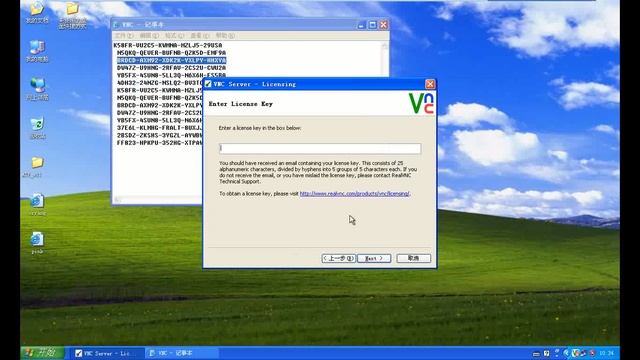This screenshot has height=360, width=640.
Task: Click the help question mark tray icon
Action: point(547,353)
